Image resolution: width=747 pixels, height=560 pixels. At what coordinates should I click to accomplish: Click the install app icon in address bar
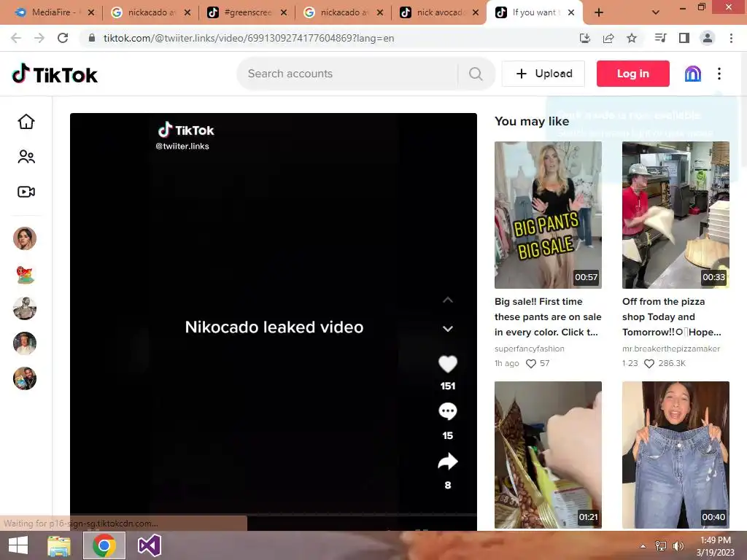click(585, 38)
